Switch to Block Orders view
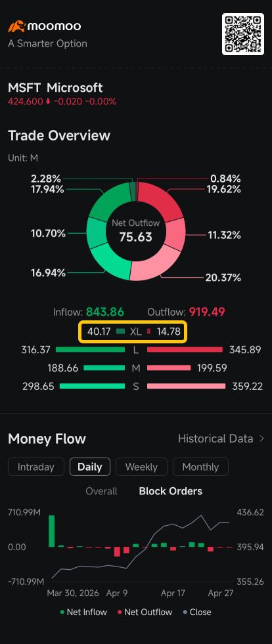The image size is (272, 644). (171, 491)
